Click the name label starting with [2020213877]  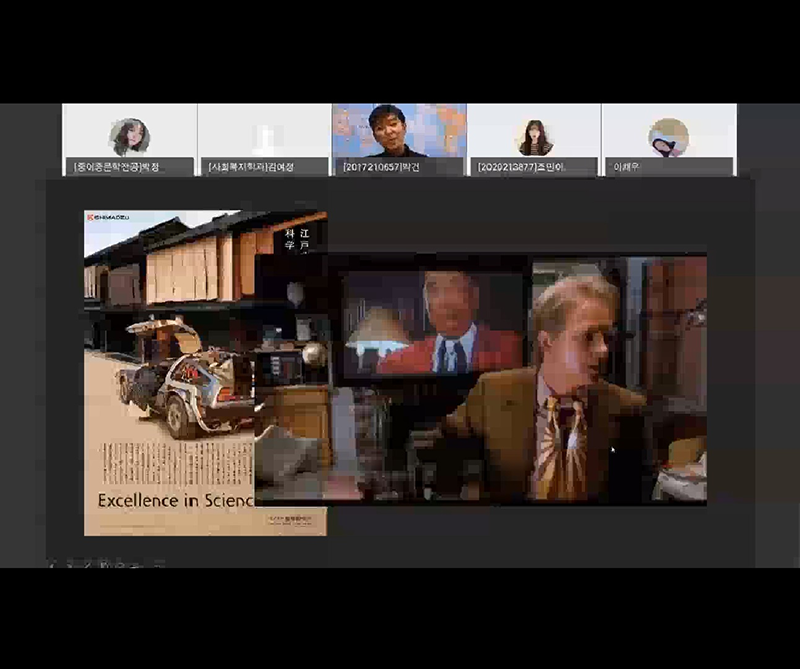[x=520, y=167]
